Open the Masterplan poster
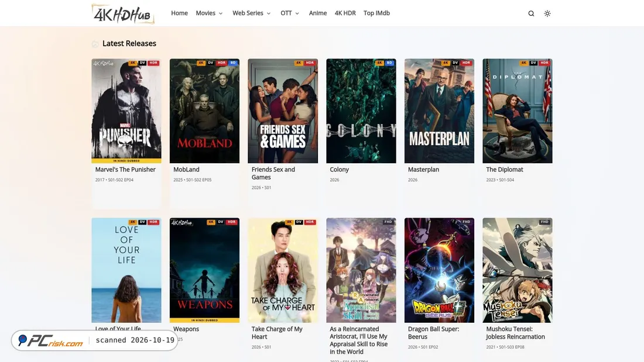Image resolution: width=644 pixels, height=362 pixels. pyautogui.click(x=439, y=111)
